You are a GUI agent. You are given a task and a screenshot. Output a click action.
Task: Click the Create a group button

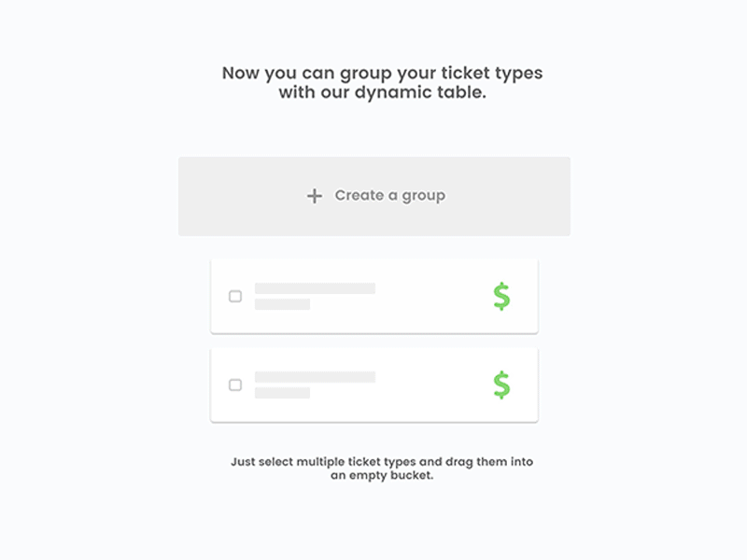(373, 196)
